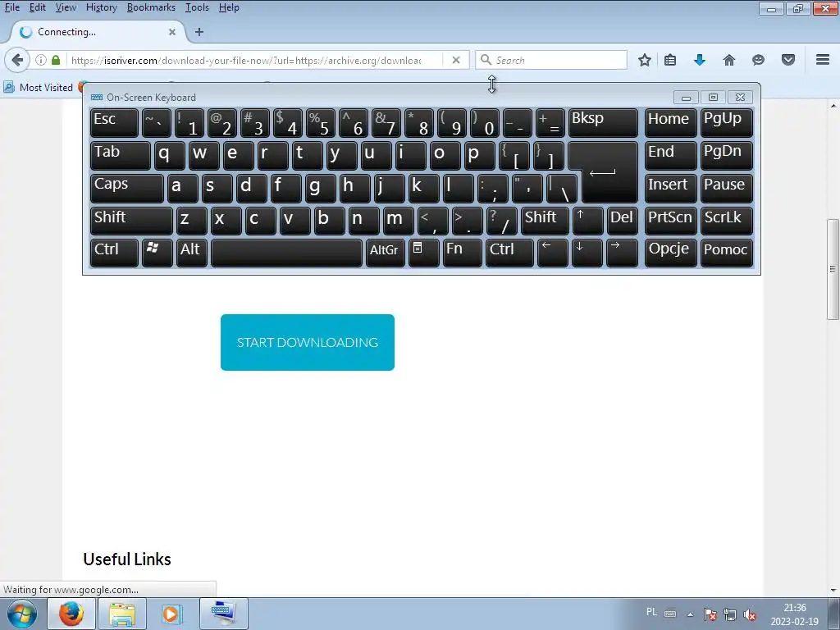Hit the up arrow key on keyboard
Screen dimensions: 840x630
587,221
